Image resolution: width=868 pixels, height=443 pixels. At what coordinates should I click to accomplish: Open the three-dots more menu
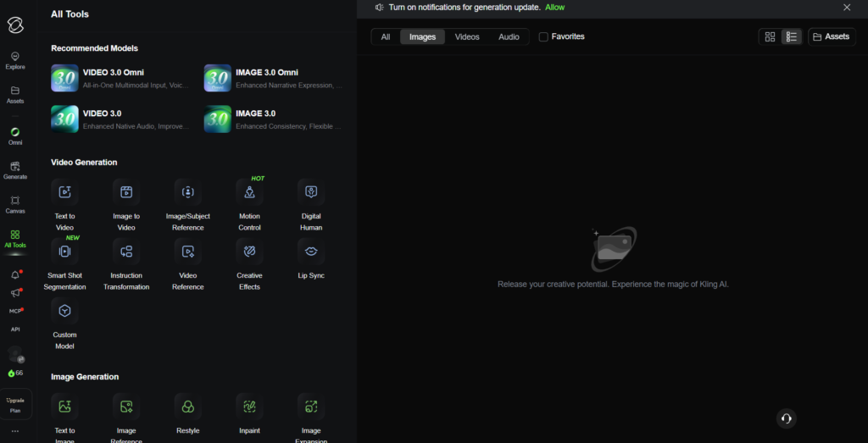click(15, 431)
